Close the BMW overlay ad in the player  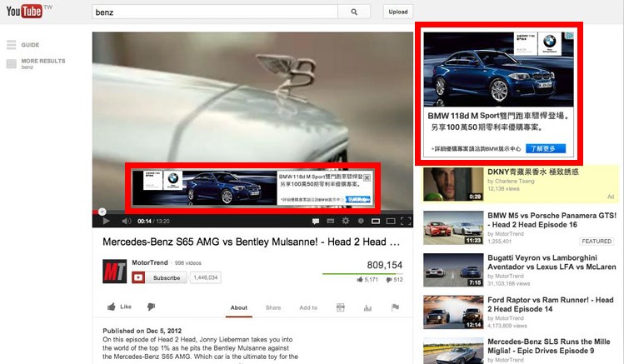(367, 177)
